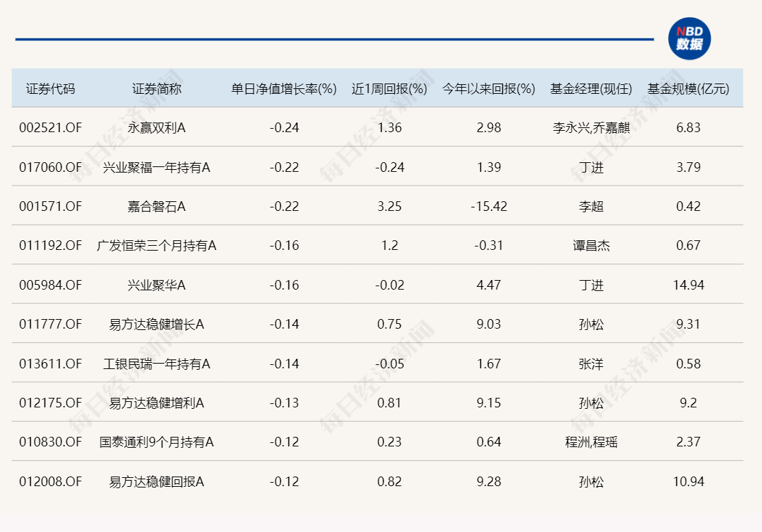762x532 pixels.
Task: Click manager name 张洋
Action: [591, 364]
